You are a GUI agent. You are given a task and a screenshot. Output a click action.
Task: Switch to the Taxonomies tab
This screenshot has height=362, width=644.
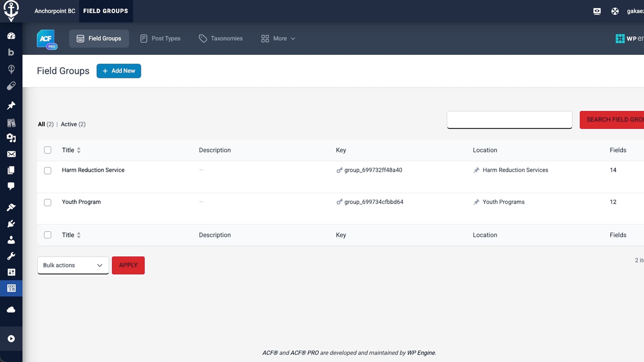click(x=221, y=39)
